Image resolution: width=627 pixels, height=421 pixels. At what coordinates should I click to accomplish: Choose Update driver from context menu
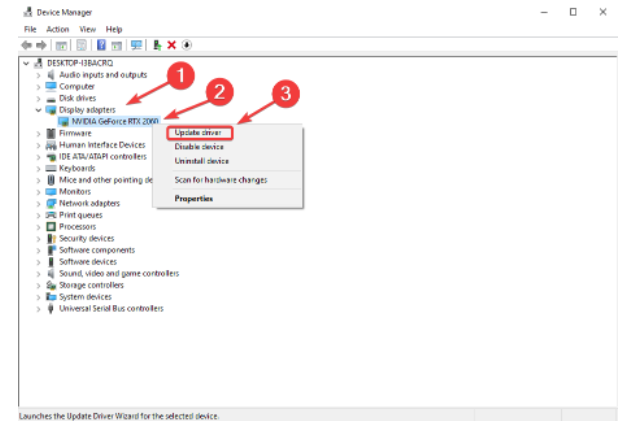click(x=195, y=132)
